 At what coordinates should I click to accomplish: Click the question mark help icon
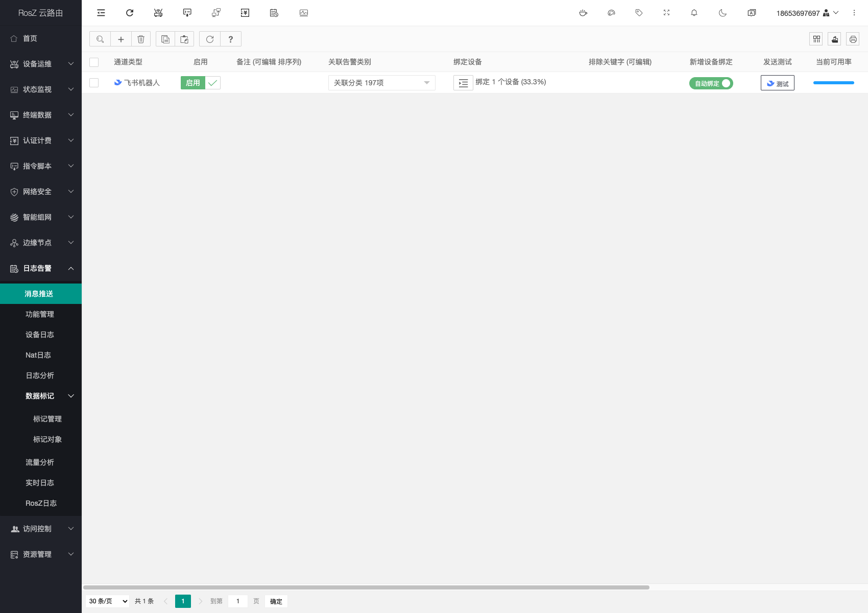[231, 39]
